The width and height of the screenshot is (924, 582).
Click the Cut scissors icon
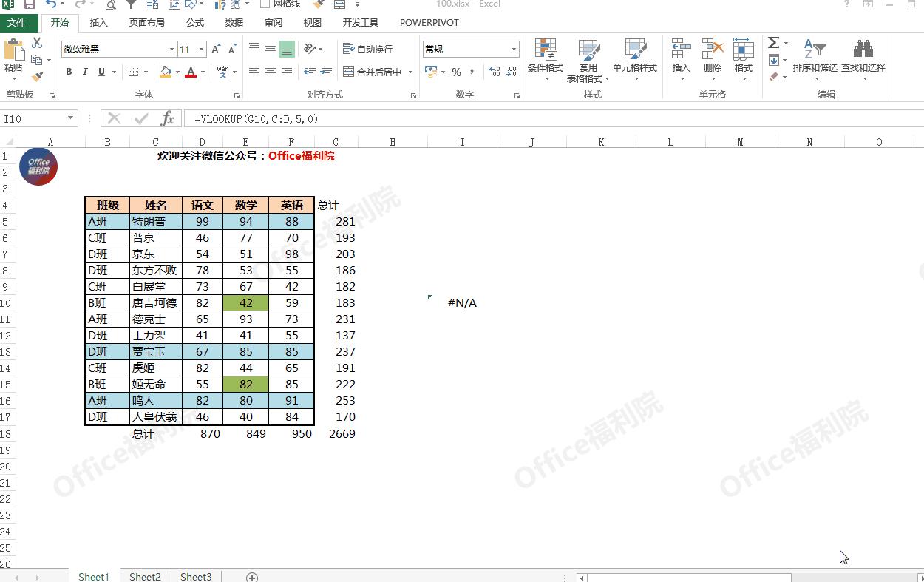pyautogui.click(x=37, y=44)
